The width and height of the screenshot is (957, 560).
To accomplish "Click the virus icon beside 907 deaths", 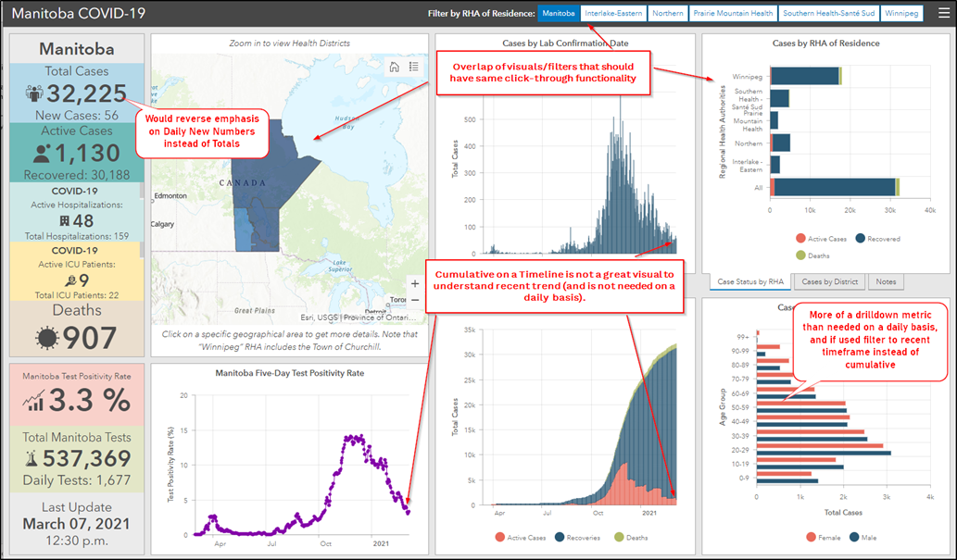I will pyautogui.click(x=47, y=337).
